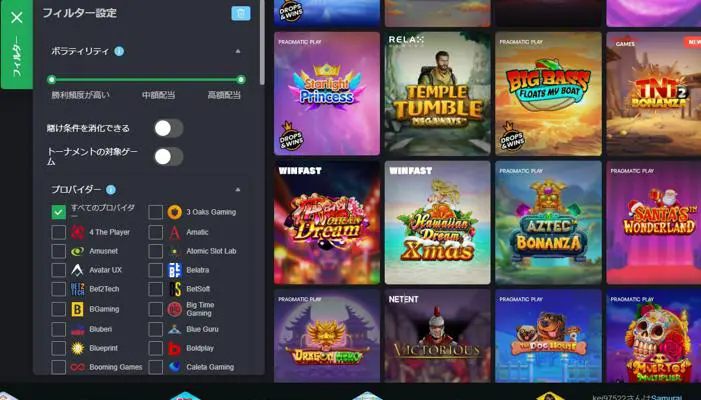Check the BetSoft provider checkbox
The width and height of the screenshot is (701, 400).
155,289
